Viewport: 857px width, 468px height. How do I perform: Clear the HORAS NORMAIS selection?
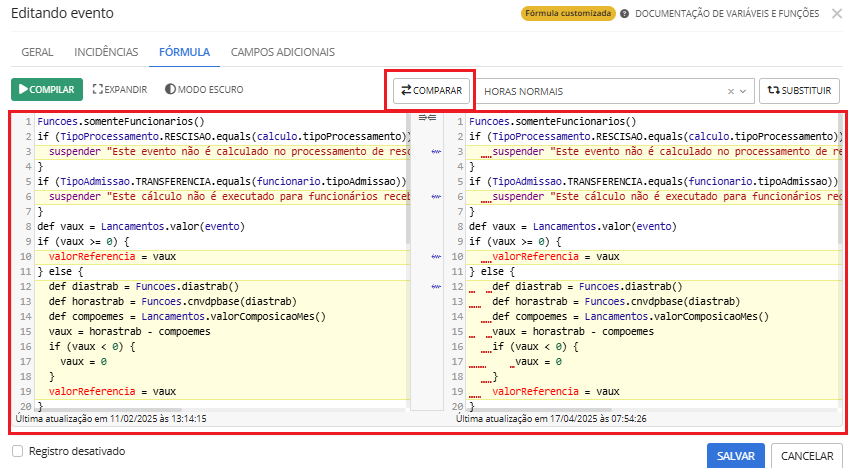731,91
